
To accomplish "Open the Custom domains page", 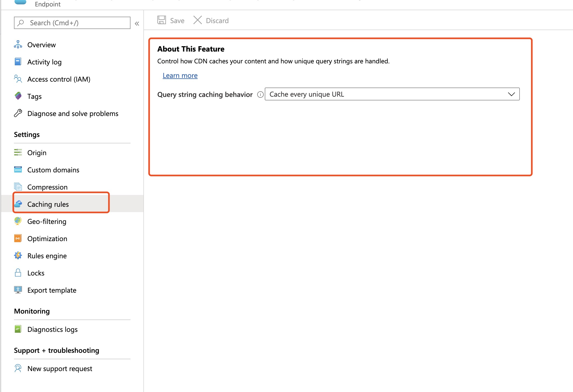I will [53, 170].
